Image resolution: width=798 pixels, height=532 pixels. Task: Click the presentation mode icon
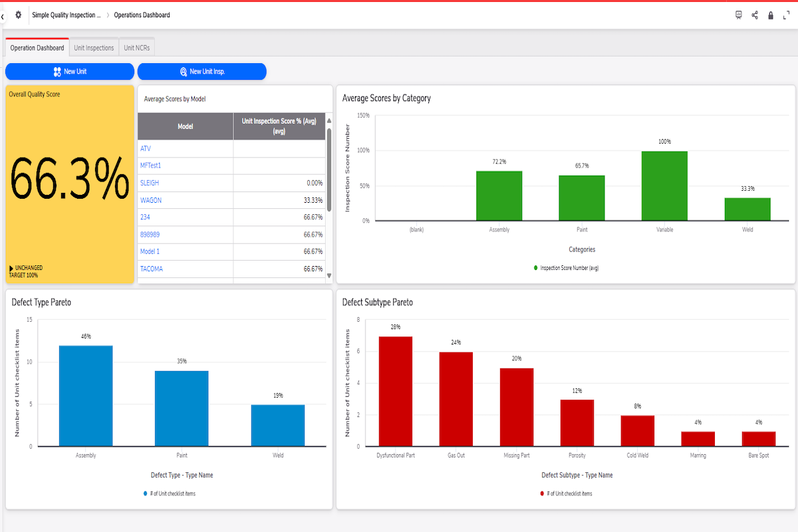coord(739,15)
